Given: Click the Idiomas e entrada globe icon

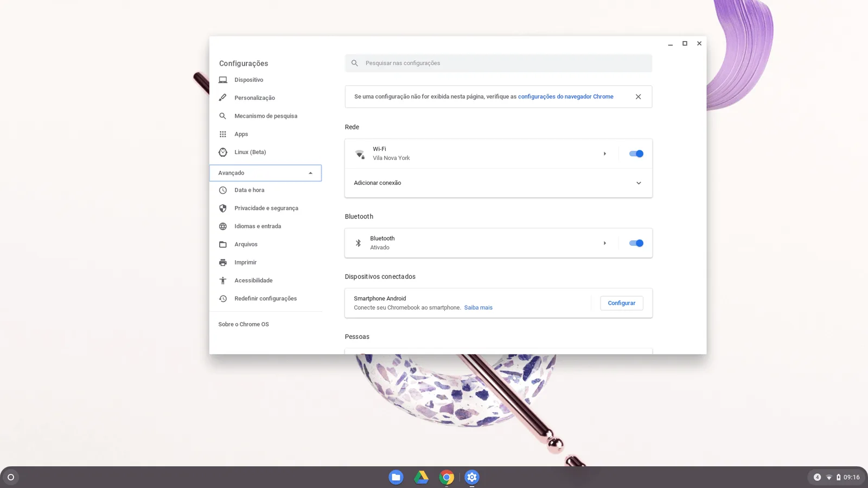Looking at the screenshot, I should pyautogui.click(x=222, y=226).
